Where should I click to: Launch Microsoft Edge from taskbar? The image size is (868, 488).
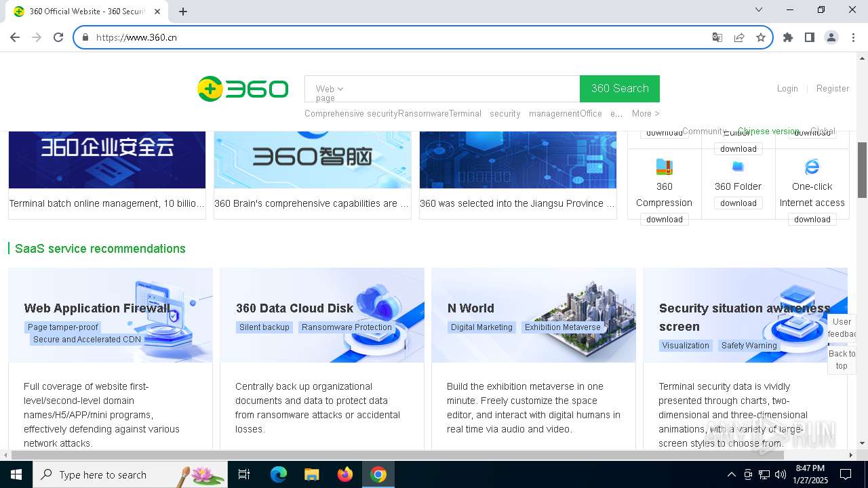(x=279, y=474)
